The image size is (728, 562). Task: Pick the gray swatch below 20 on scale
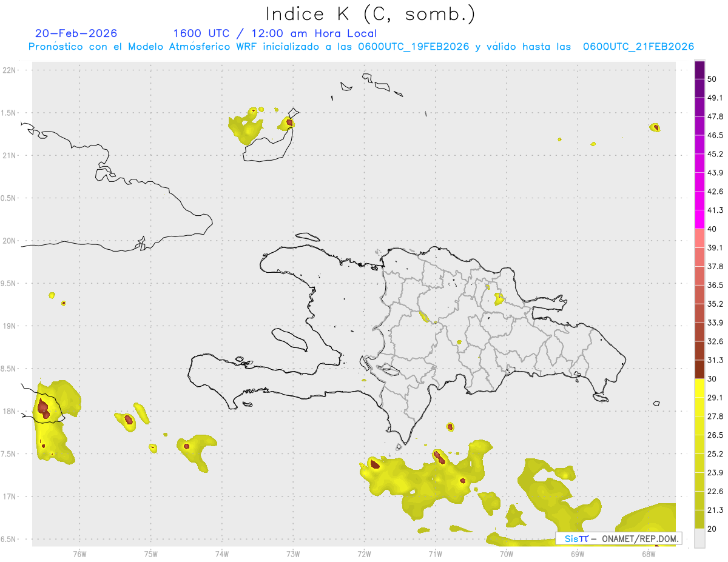[x=700, y=538]
